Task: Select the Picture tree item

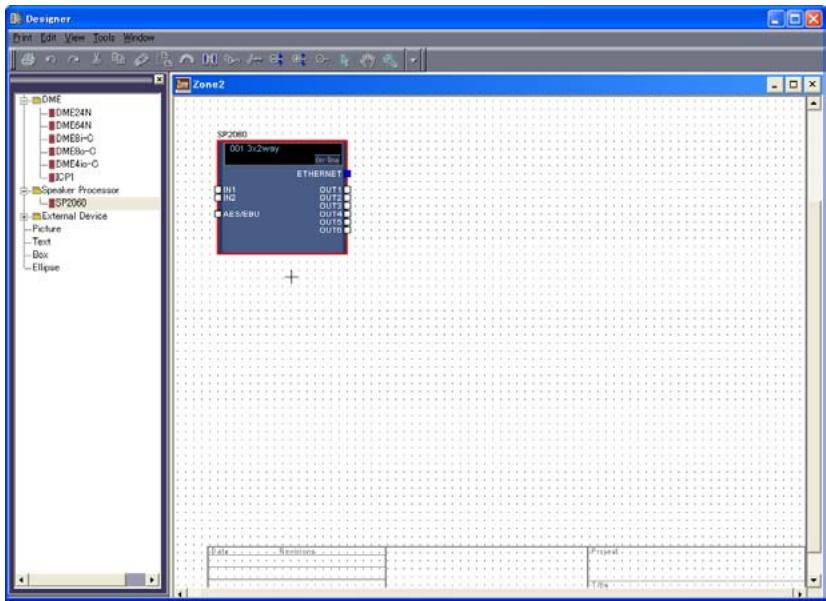Action: tap(46, 229)
